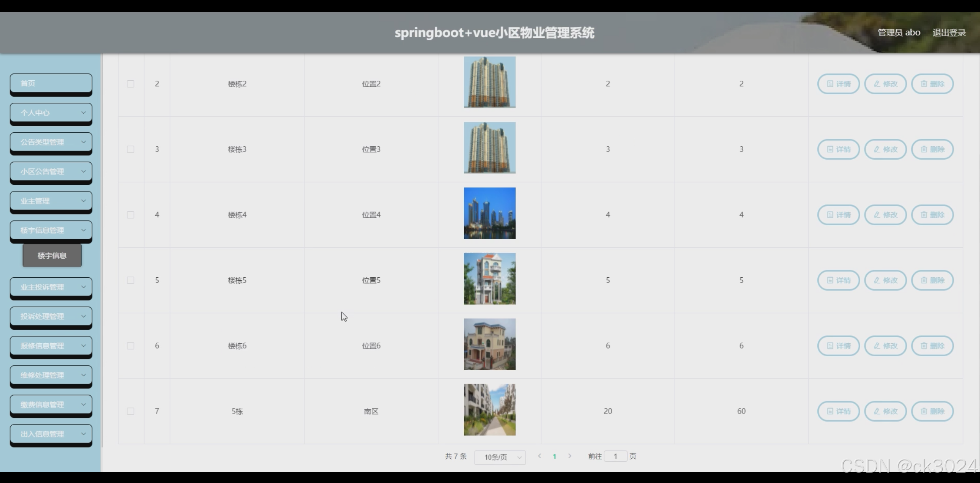Expand the 业主管理 sidebar menu
980x483 pixels.
coord(51,201)
